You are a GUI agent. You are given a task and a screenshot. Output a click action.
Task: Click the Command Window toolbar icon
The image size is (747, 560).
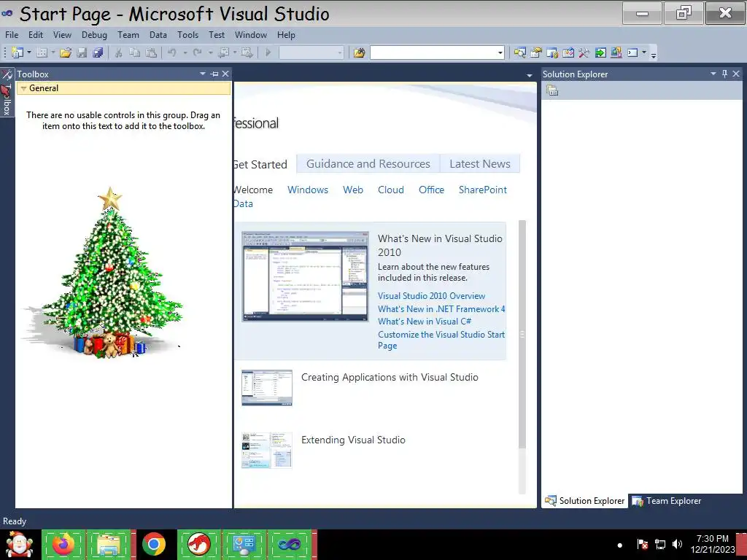[632, 52]
